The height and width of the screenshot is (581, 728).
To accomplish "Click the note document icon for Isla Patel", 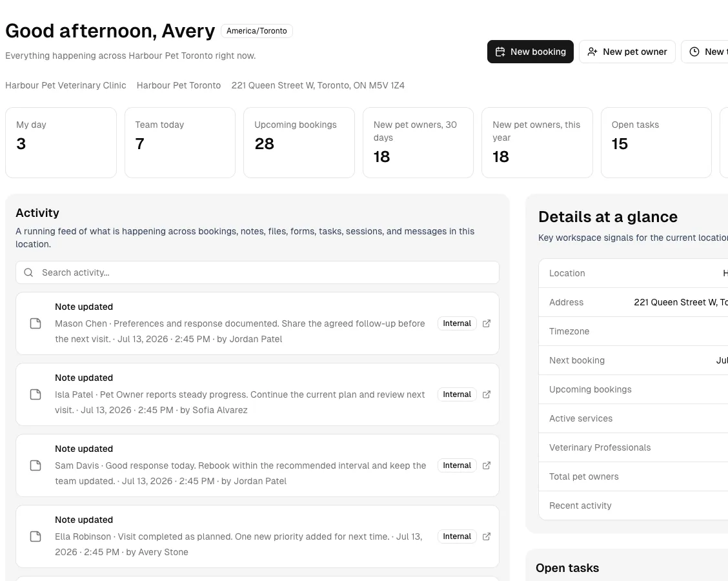I will tap(35, 394).
